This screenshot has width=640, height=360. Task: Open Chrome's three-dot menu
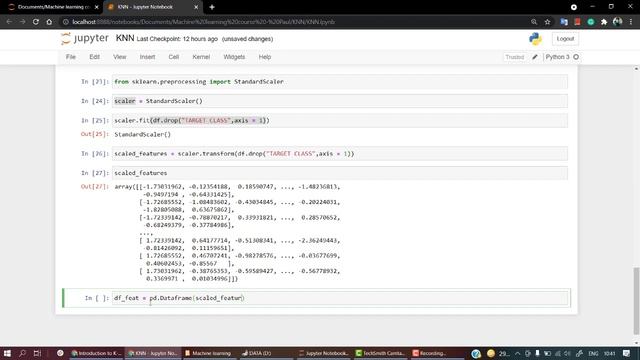[x=631, y=22]
